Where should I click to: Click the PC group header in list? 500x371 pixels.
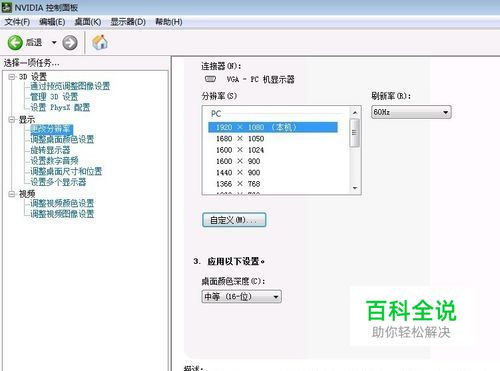coord(216,114)
